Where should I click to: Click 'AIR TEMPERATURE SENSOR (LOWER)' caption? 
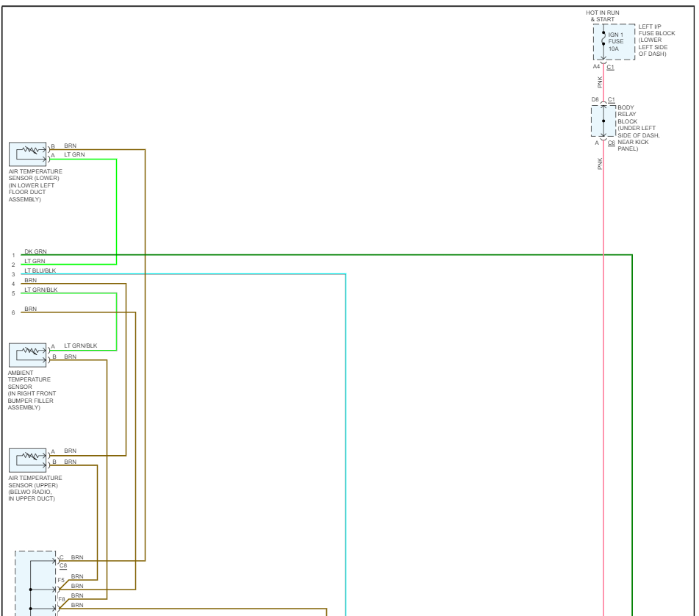pyautogui.click(x=35, y=185)
